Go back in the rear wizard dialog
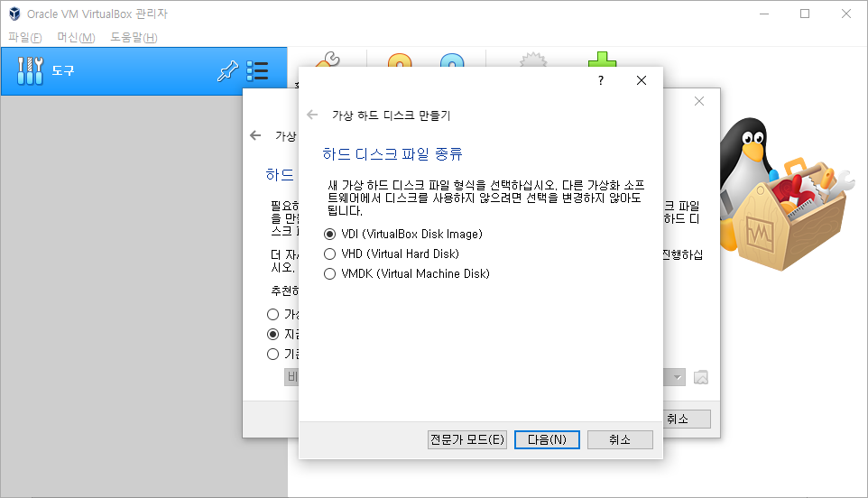The width and height of the screenshot is (868, 498). coord(255,135)
